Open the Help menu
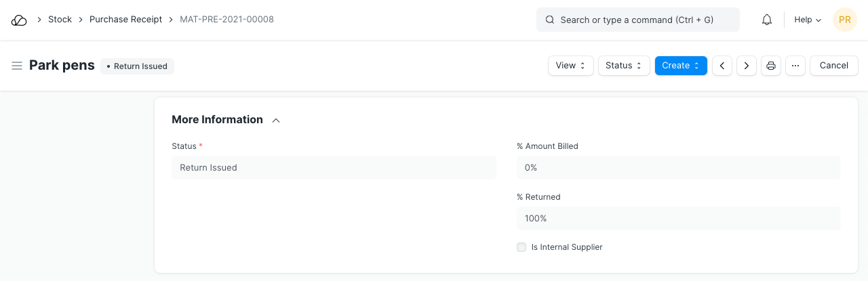Screen dimensions: 868x281 pos(808,20)
